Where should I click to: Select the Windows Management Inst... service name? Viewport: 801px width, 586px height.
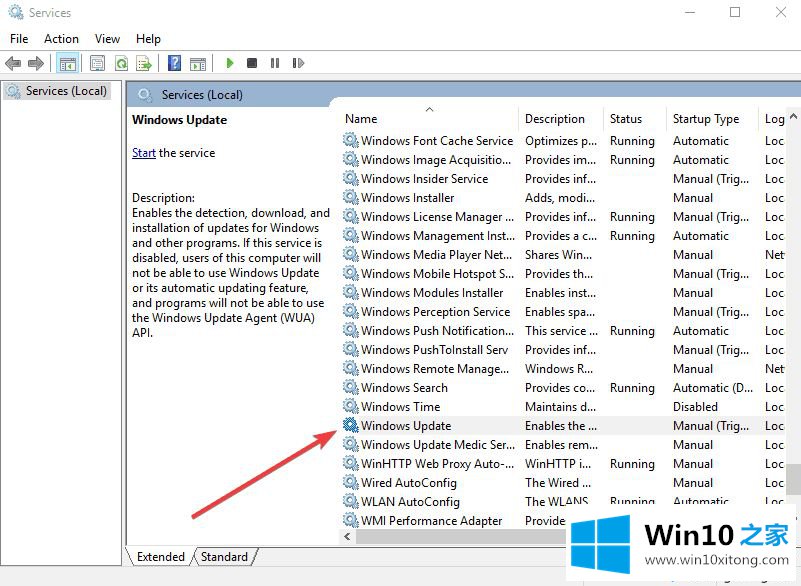(438, 236)
